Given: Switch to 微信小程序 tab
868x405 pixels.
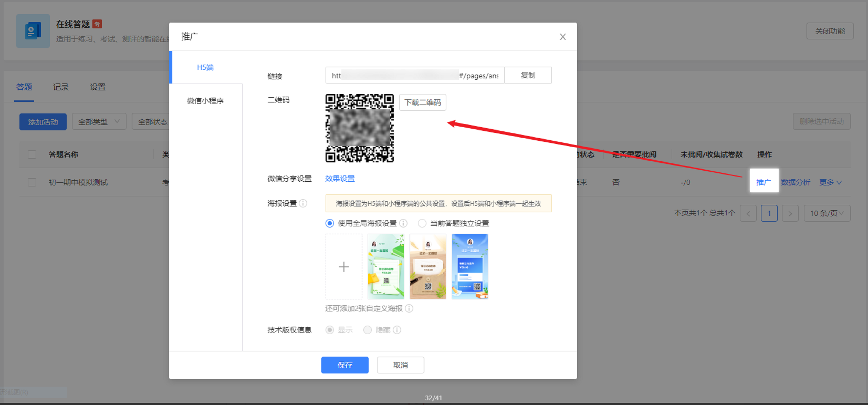Looking at the screenshot, I should [205, 101].
